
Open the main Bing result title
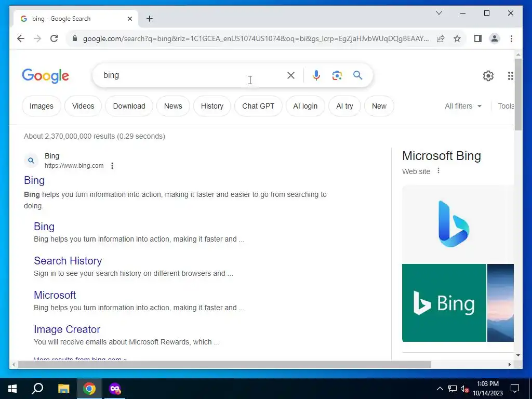click(x=34, y=180)
